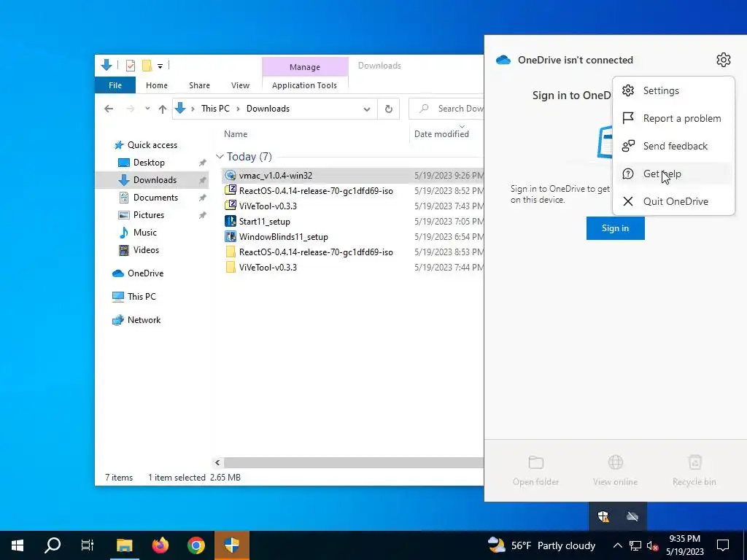Click the Start11_setup installer icon
The height and width of the screenshot is (560, 747).
[231, 221]
